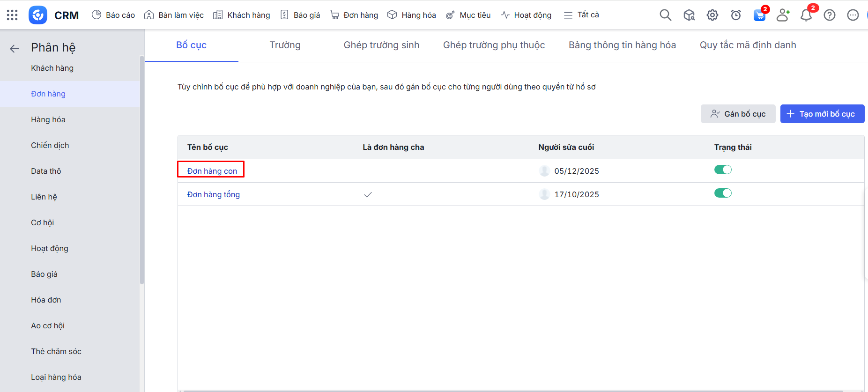Click the search magnifier icon

pyautogui.click(x=665, y=15)
